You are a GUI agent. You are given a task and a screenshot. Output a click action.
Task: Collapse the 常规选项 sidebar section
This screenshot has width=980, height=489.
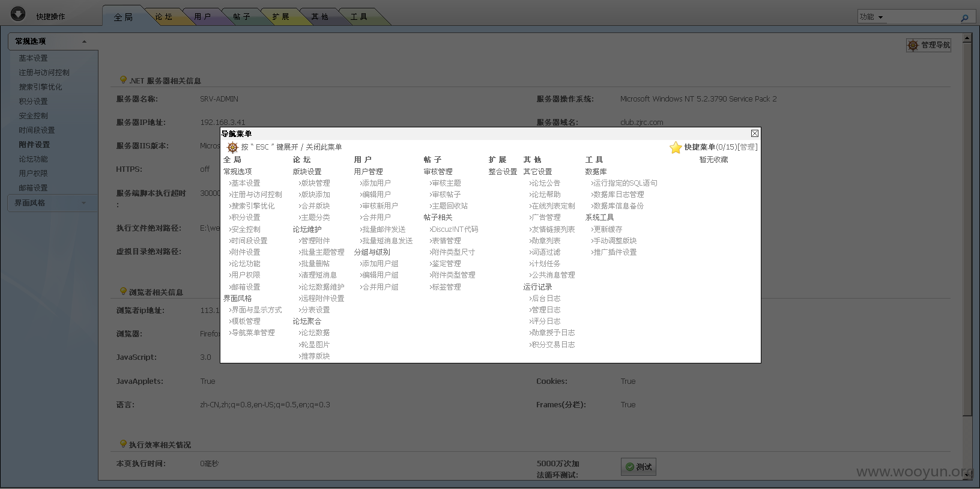84,41
